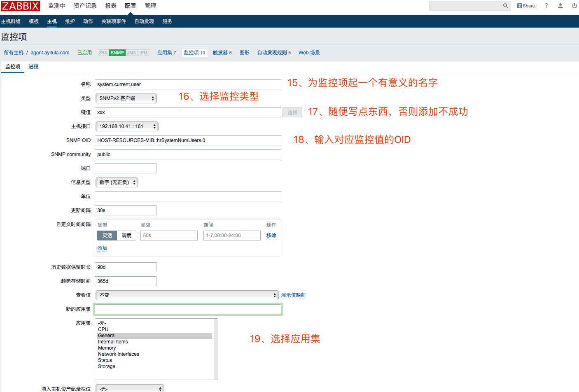Select the 灵活 interval type toggle
This screenshot has width=579, height=392.
pos(107,236)
